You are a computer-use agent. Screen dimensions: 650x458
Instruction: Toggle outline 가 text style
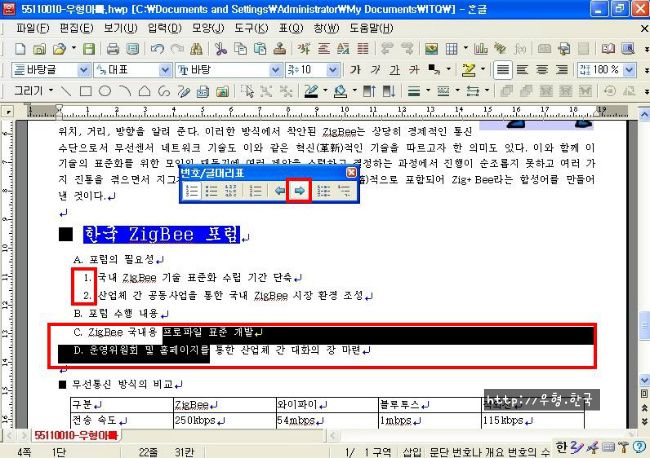pos(414,70)
